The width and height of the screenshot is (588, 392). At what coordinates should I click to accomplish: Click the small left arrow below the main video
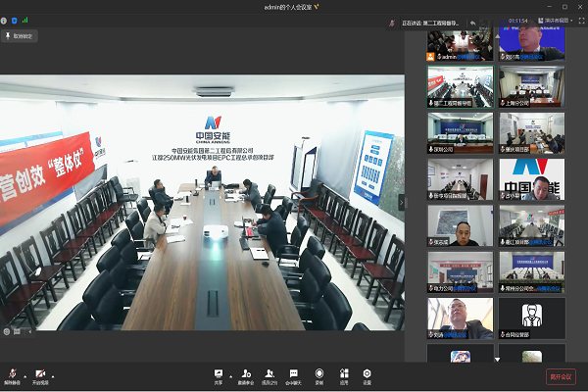click(29, 332)
